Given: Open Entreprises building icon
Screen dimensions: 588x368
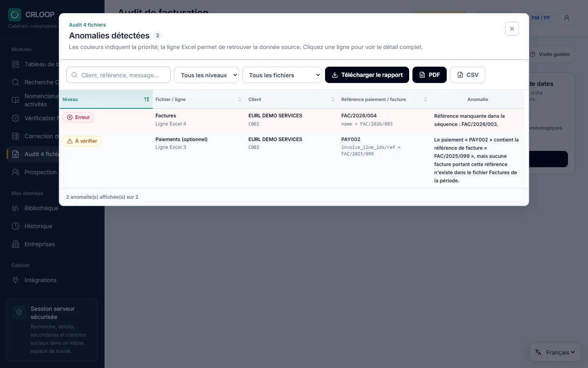Looking at the screenshot, I should click(x=16, y=244).
